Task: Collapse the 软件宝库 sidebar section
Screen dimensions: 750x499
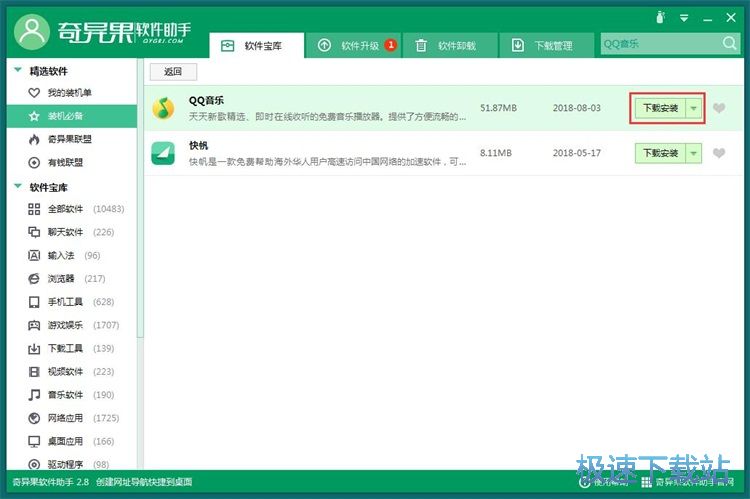Action: pos(18,186)
